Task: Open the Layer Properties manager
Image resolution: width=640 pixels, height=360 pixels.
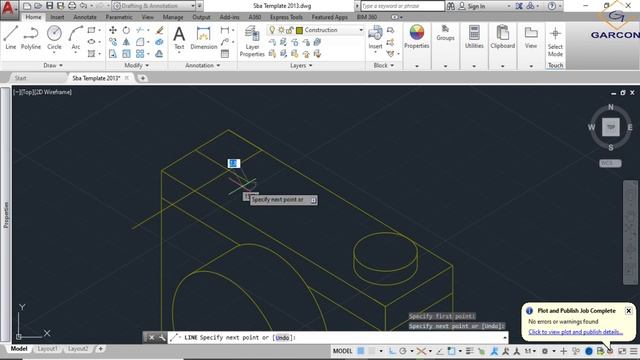Action: tap(252, 41)
